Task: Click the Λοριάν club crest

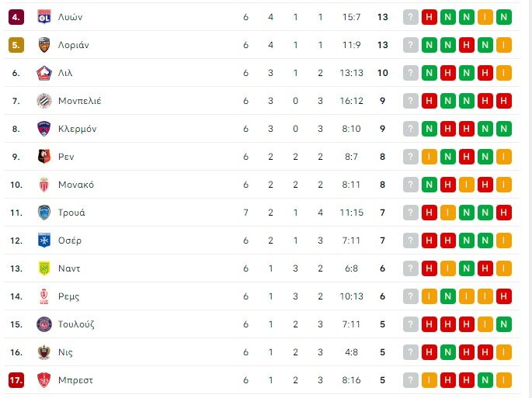Action: tap(43, 45)
